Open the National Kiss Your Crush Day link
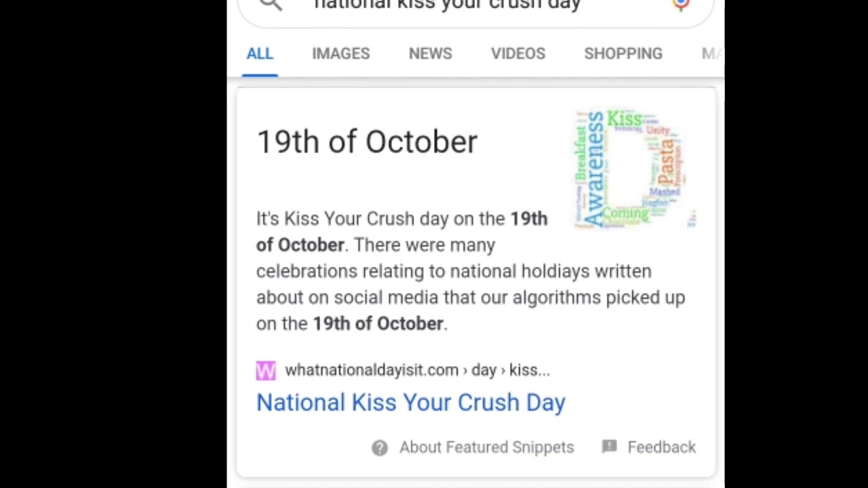Viewport: 868px width, 488px height. (x=411, y=403)
